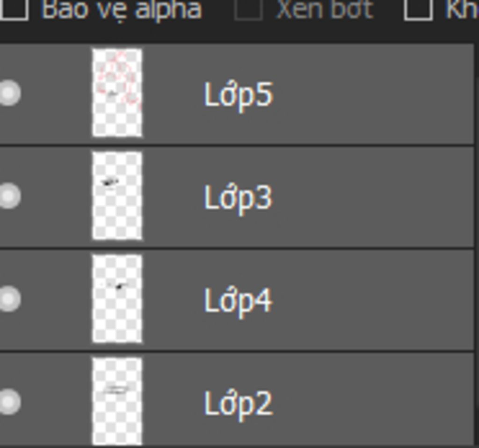This screenshot has height=448, width=479.
Task: Click the Lớp5 thumbnail with red sketch
Action: pyautogui.click(x=117, y=93)
